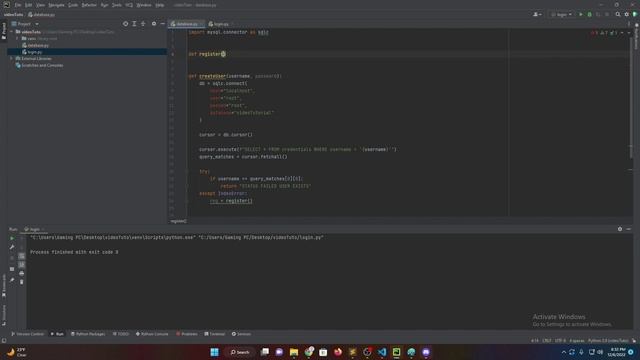
Task: Switch to the login.py editor tab
Action: (x=220, y=24)
